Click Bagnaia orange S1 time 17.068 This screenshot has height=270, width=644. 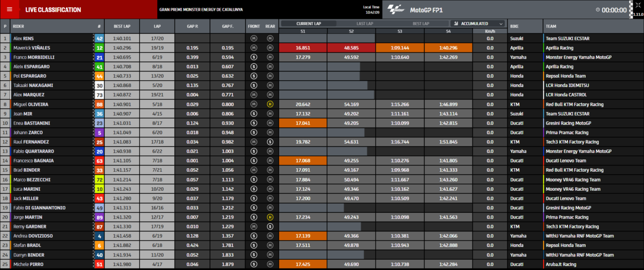tap(303, 160)
